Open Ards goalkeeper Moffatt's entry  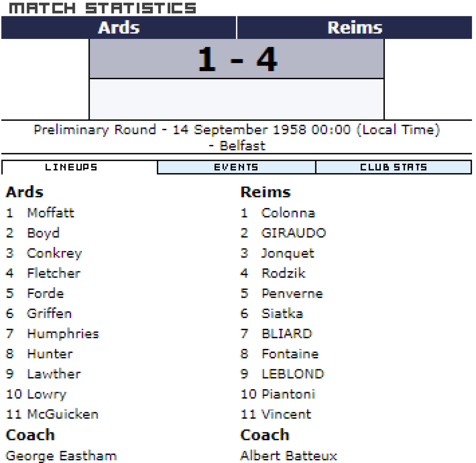coord(50,213)
